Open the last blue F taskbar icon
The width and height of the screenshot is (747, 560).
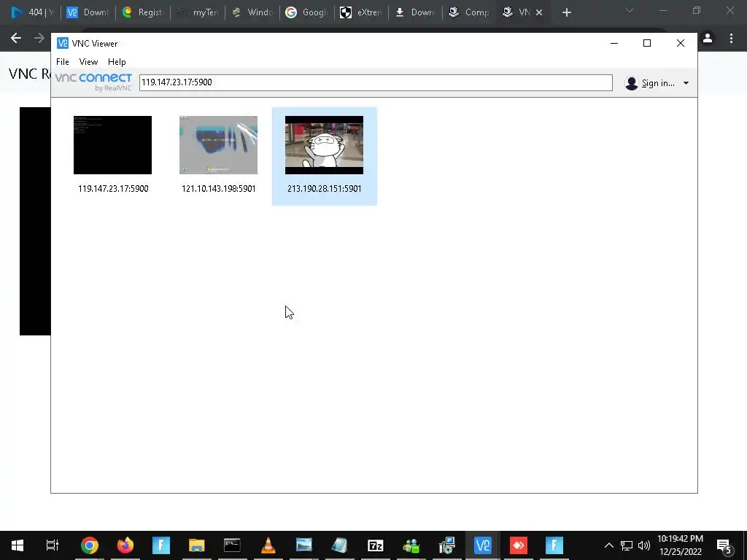point(554,545)
